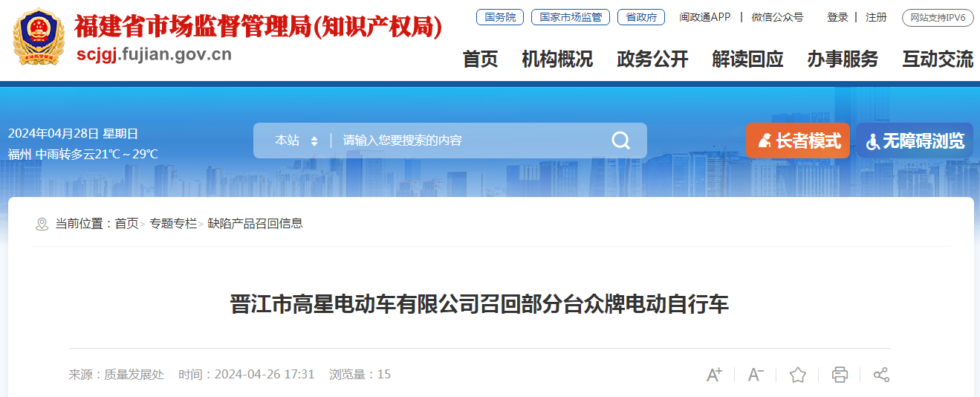
Task: Toggle 无障碍浏览 accessibility browsing
Action: pos(915,141)
